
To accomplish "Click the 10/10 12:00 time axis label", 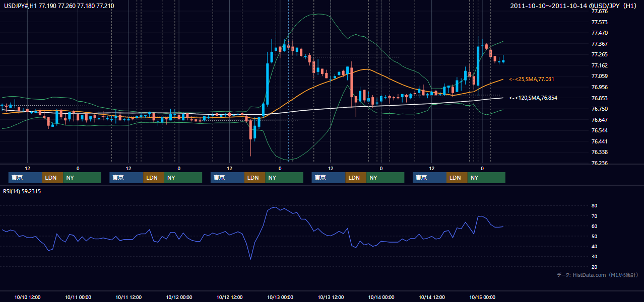I will (28, 297).
